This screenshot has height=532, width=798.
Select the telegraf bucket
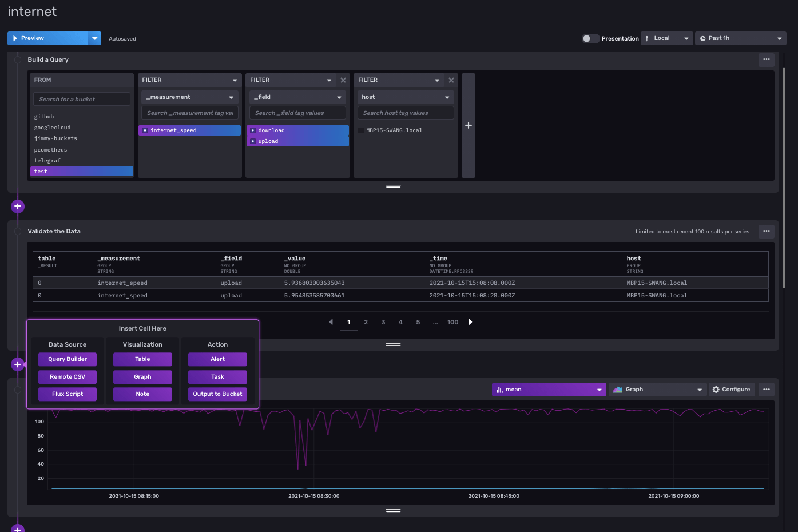coord(47,161)
